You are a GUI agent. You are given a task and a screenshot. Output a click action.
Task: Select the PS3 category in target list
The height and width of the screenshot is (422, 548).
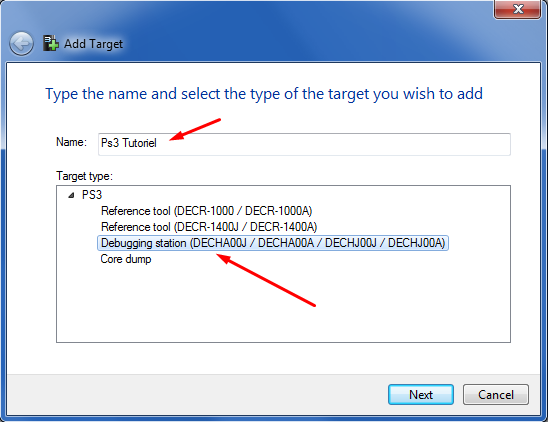pyautogui.click(x=92, y=195)
